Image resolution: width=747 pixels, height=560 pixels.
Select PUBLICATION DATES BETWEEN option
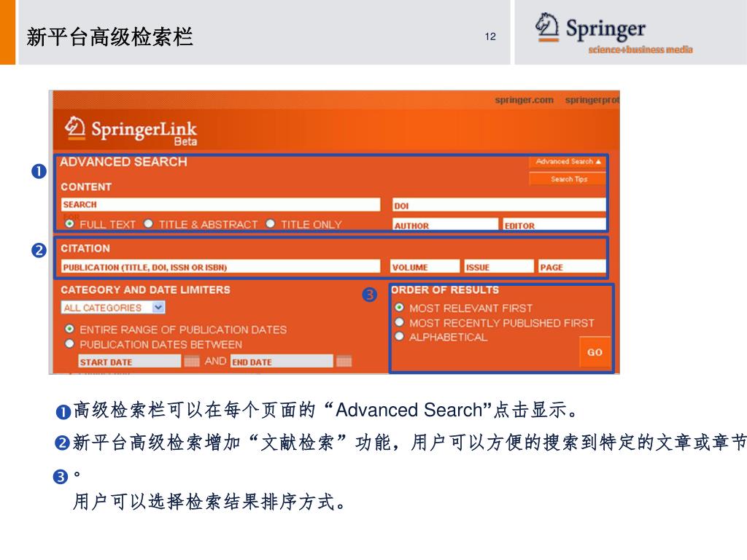(70, 343)
